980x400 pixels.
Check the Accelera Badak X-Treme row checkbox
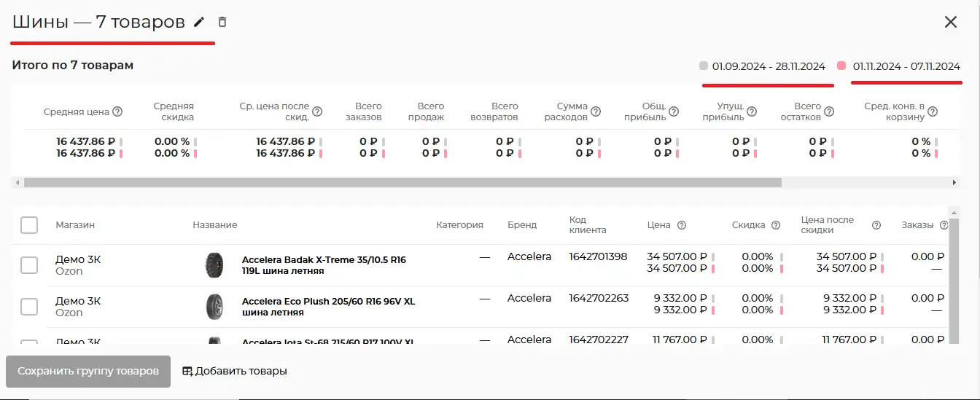tap(29, 265)
